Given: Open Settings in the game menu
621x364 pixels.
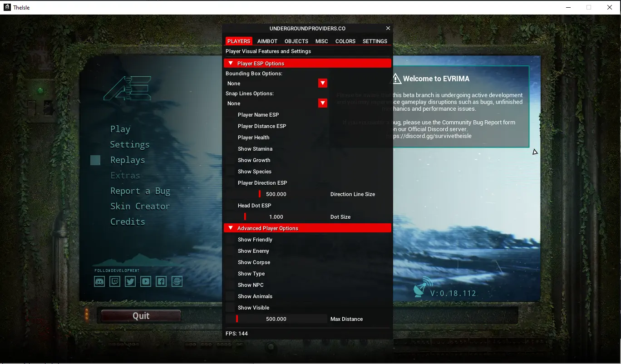Looking at the screenshot, I should point(130,145).
